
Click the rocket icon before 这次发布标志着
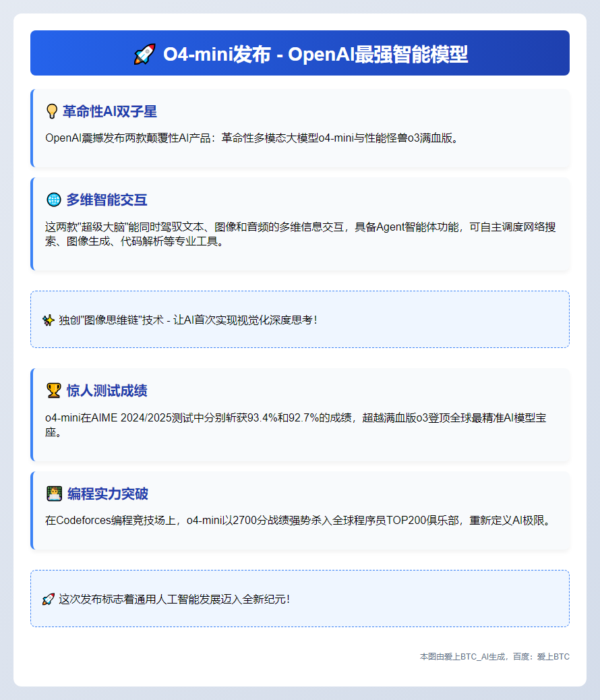point(49,599)
